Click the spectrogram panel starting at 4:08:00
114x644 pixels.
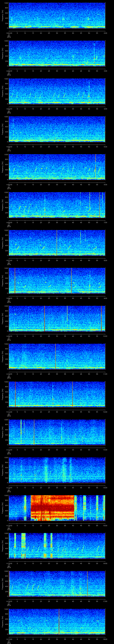click(57, 280)
